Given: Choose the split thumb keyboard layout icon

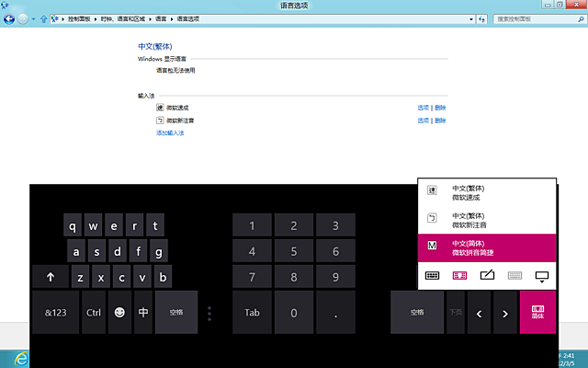Looking at the screenshot, I should pos(459,276).
